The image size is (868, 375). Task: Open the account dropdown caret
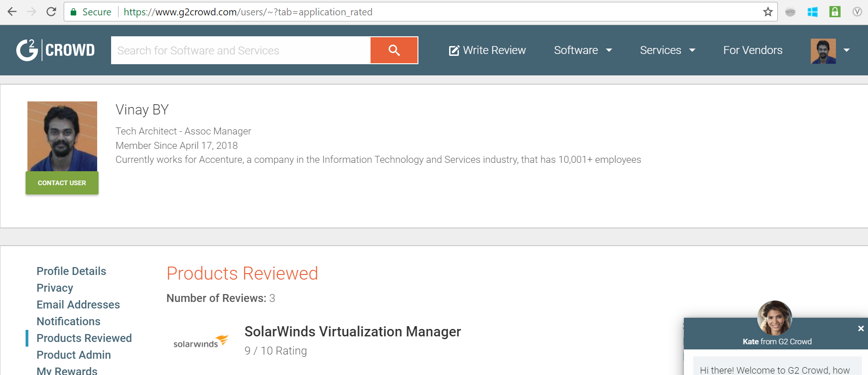pos(847,50)
